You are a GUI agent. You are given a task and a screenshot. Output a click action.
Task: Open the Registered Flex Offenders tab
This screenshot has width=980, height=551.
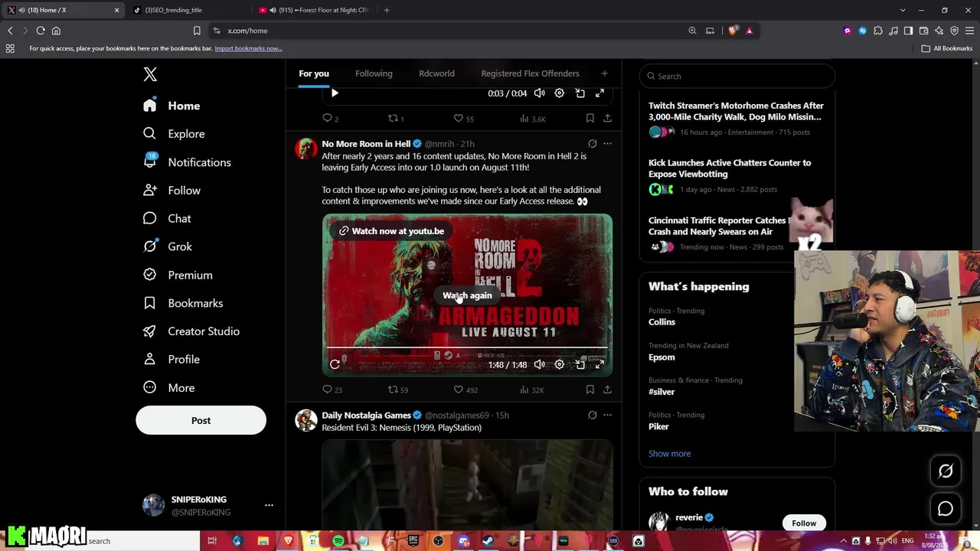[x=530, y=73]
